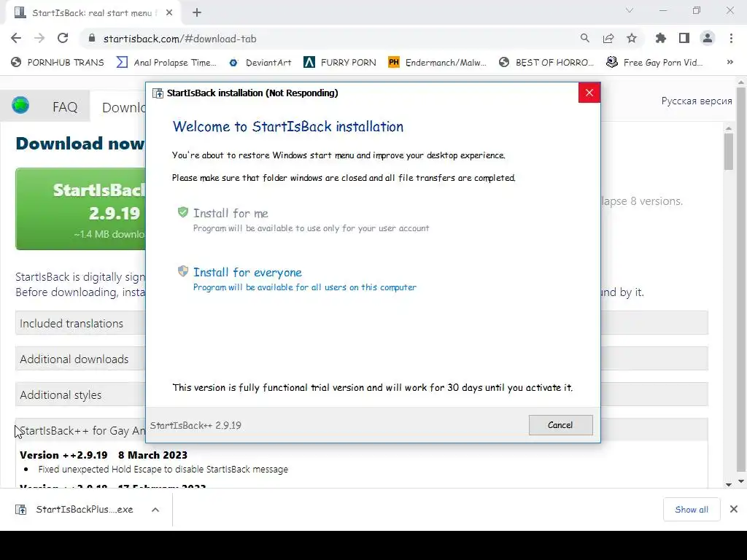Click the shield icon next to Install for everyone
Screen dimensions: 747x560
183,271
